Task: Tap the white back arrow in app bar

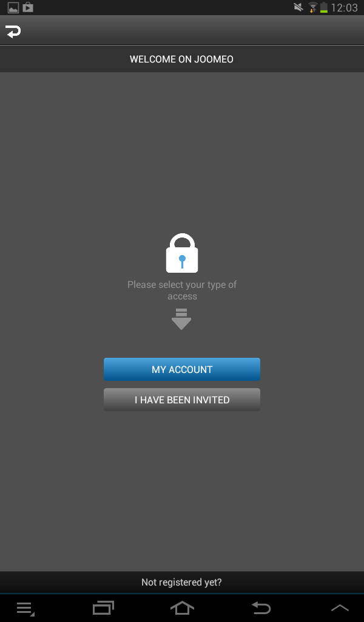Action: point(13,32)
